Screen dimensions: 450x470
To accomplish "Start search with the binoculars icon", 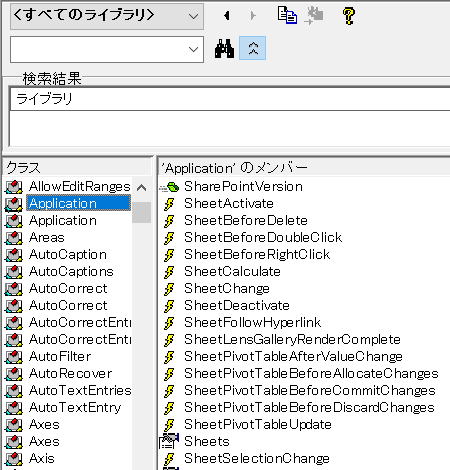I will coord(224,49).
